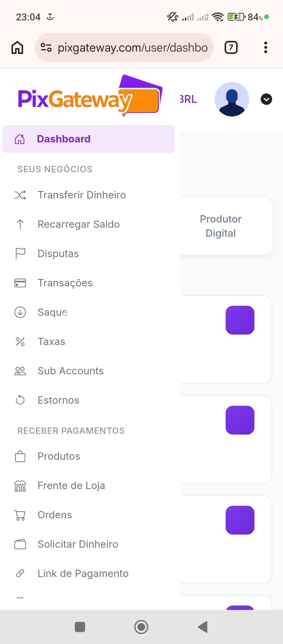Image resolution: width=283 pixels, height=644 pixels.
Task: Tap the Saque download circle icon
Action: coord(20,312)
